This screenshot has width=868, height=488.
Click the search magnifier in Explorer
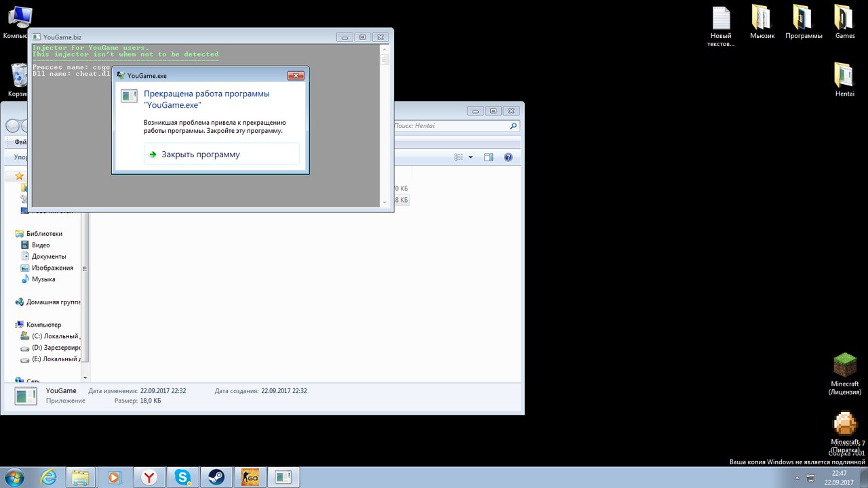[x=513, y=126]
